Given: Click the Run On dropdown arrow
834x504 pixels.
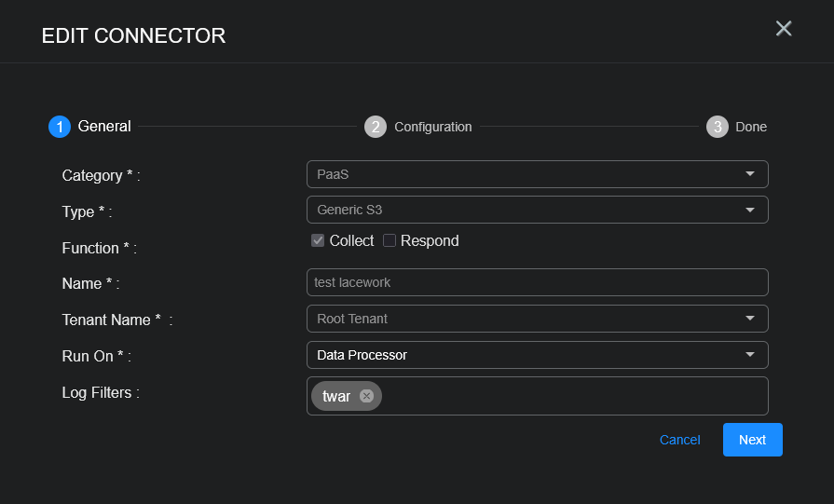Looking at the screenshot, I should [x=750, y=355].
